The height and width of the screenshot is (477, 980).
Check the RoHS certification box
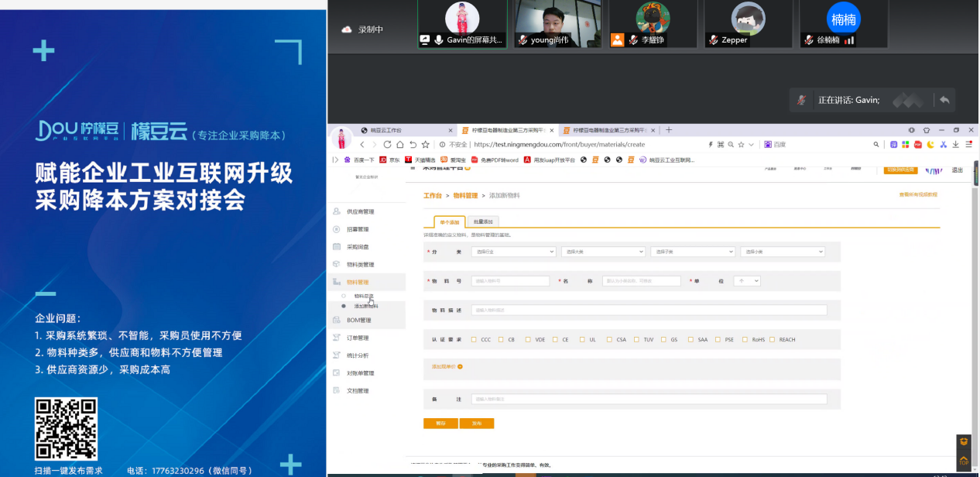[745, 339]
